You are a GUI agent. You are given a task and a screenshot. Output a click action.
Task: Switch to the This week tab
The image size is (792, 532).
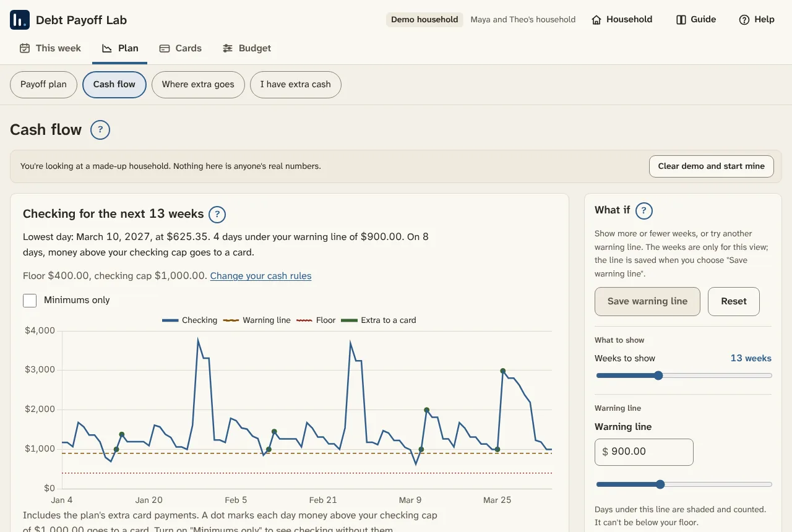(50, 48)
